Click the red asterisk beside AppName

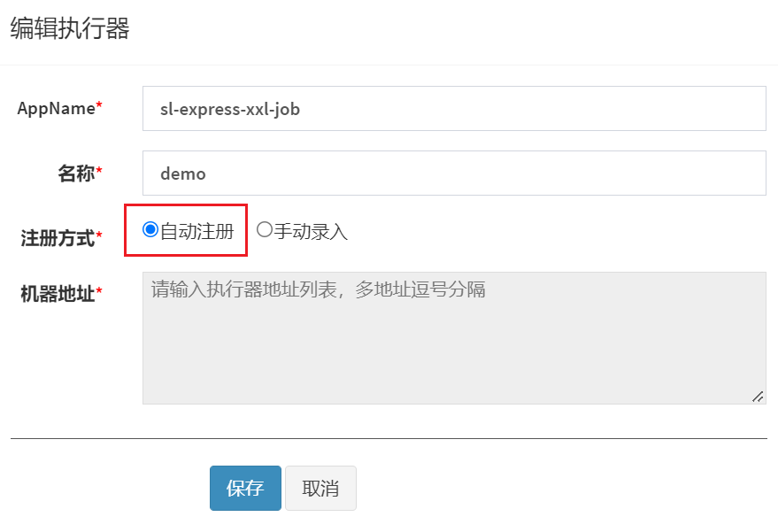click(99, 104)
